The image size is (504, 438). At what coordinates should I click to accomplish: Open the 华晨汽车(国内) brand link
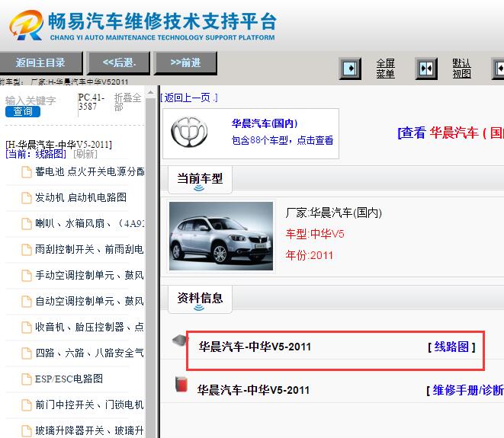point(265,123)
